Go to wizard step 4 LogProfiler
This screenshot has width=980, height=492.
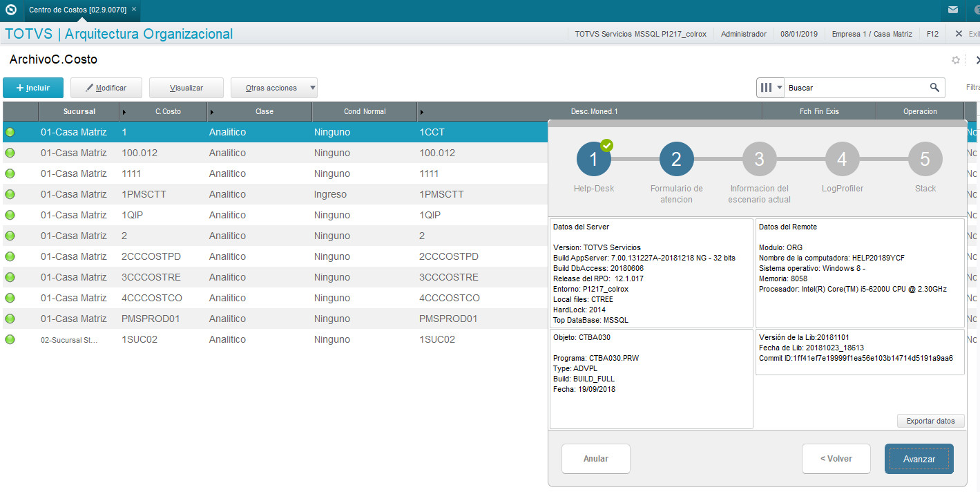[843, 159]
